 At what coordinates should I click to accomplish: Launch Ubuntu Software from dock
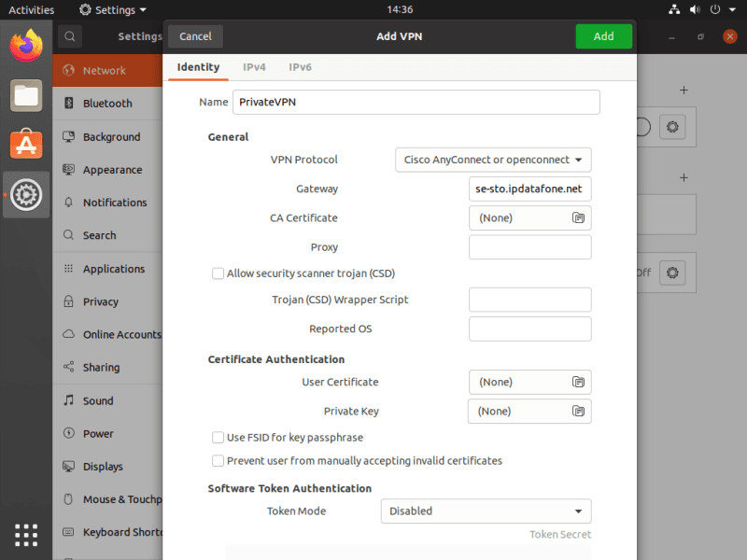click(26, 144)
